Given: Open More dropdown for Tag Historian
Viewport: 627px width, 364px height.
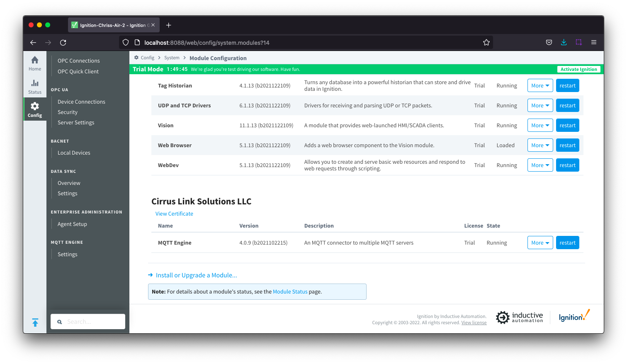Looking at the screenshot, I should click(540, 85).
